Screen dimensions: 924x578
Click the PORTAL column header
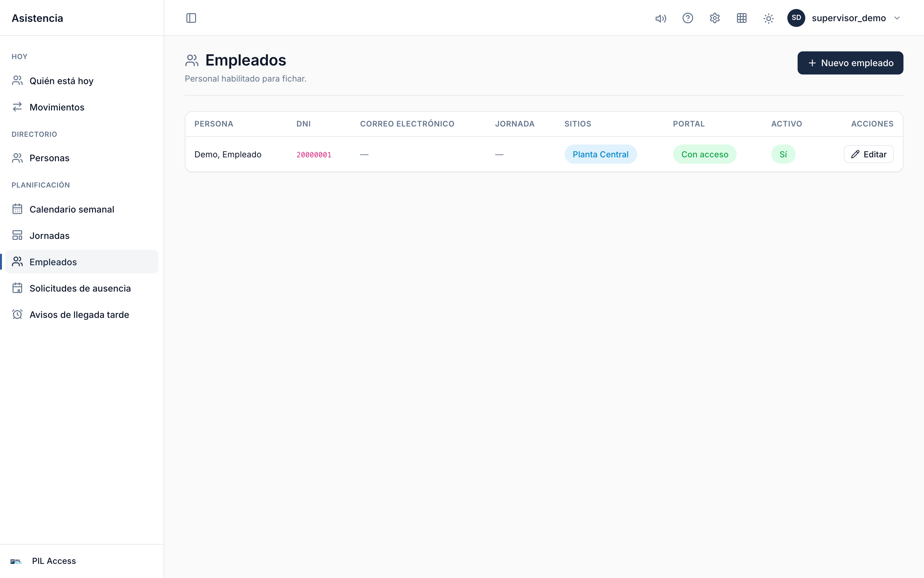pyautogui.click(x=689, y=124)
